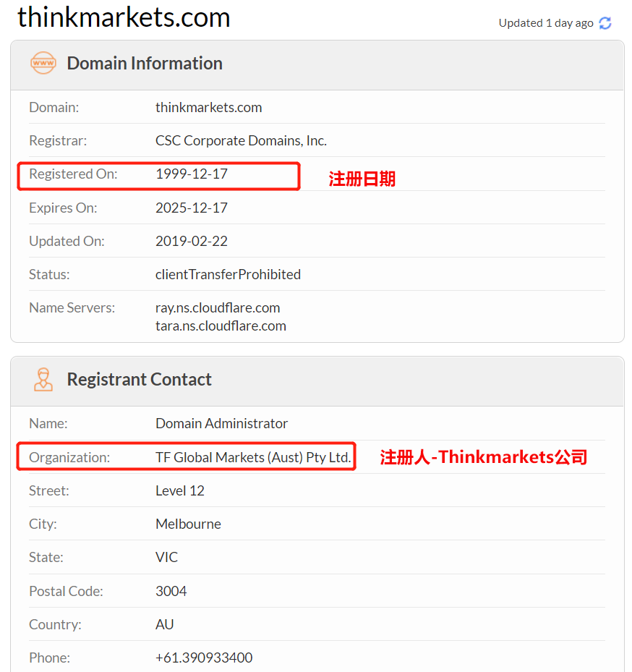Click the refresh icon beside Updated 1 day ago
The height and width of the screenshot is (672, 632).
605,23
